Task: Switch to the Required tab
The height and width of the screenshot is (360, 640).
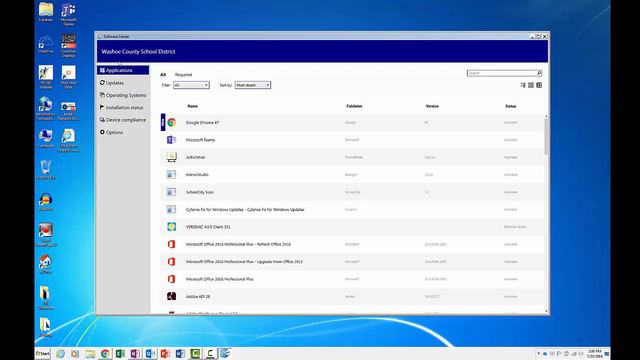Action: coord(183,75)
